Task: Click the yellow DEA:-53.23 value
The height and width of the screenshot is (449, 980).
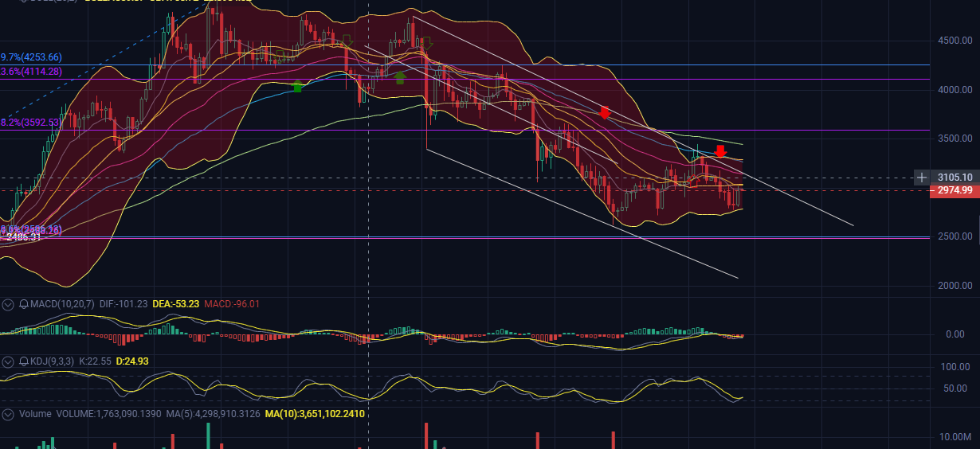Action: pos(174,304)
